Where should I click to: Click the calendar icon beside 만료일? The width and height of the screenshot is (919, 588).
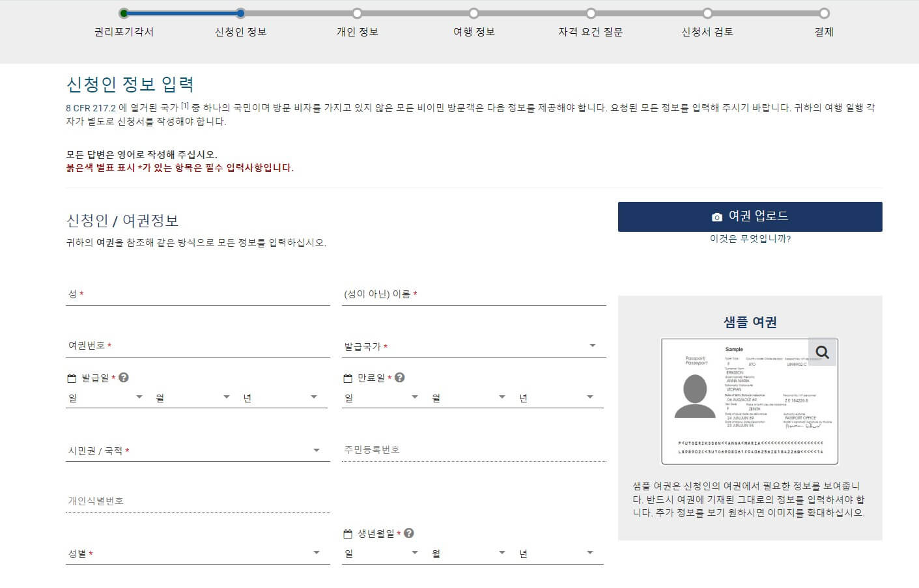[347, 377]
